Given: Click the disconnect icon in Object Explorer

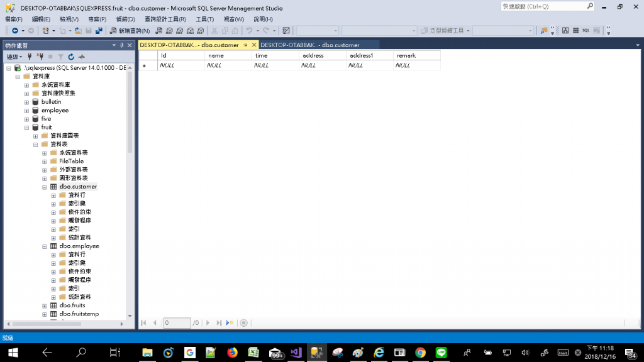Looking at the screenshot, I should 40,57.
